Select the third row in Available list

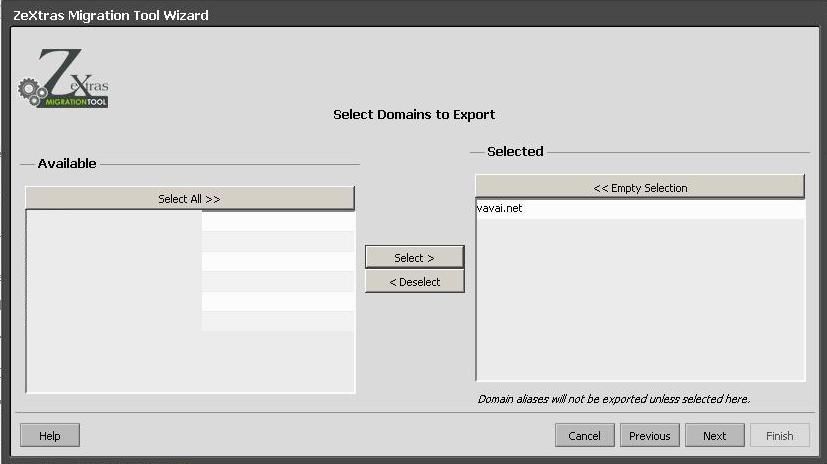190,261
